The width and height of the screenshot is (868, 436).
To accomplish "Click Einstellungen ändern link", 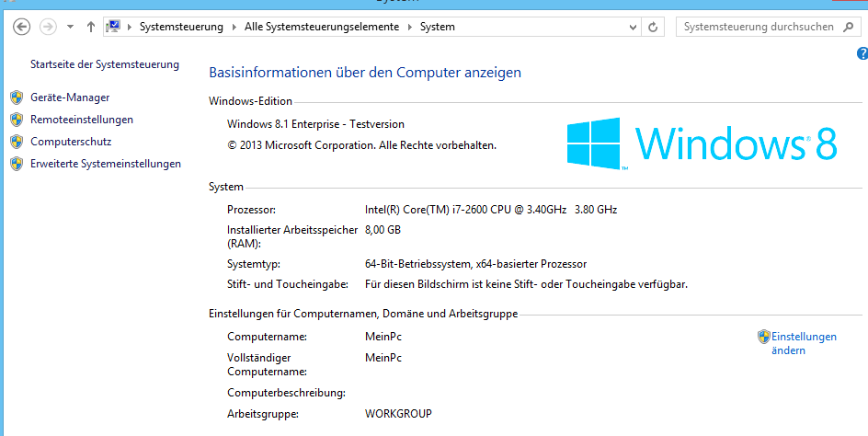I will point(804,343).
